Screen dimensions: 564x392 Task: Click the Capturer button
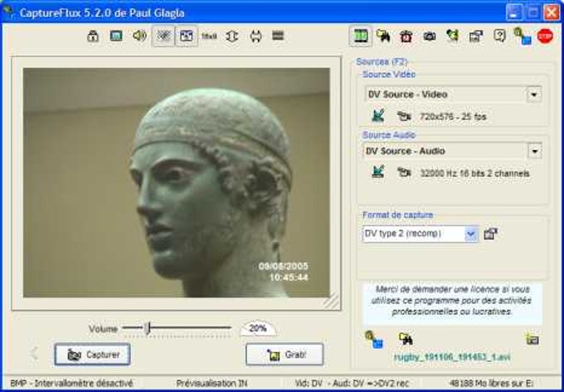point(92,355)
